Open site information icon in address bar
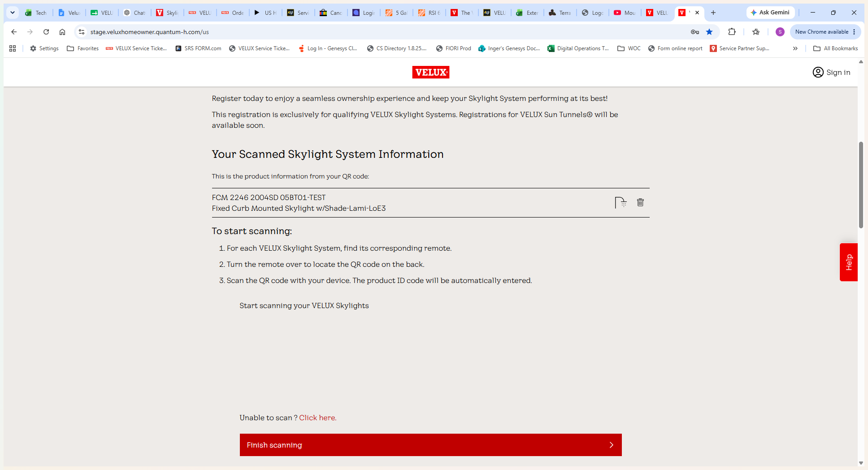Image resolution: width=868 pixels, height=470 pixels. point(82,32)
